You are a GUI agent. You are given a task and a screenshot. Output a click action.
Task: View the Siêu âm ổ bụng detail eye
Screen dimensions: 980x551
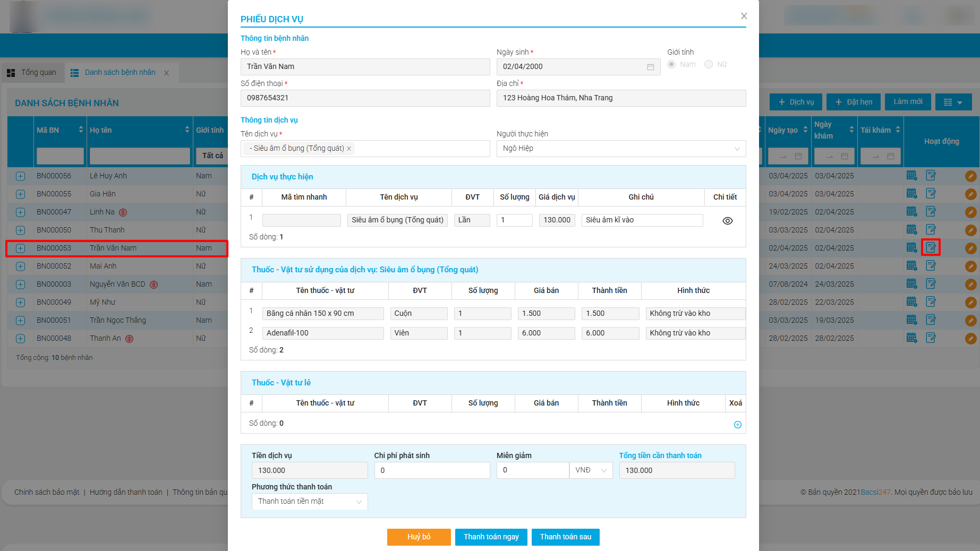pyautogui.click(x=728, y=221)
